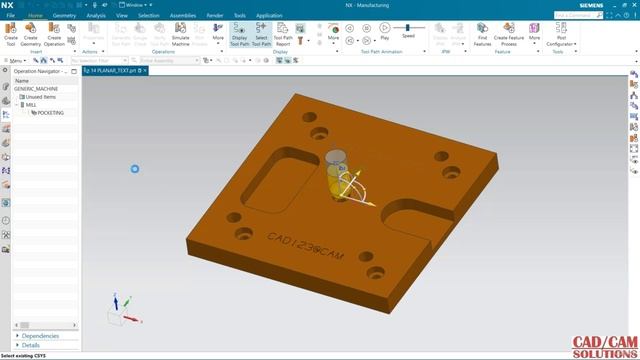Maximize the Operation Navigator panel
Image resolution: width=640 pixels, height=360 pixels.
[x=74, y=71]
